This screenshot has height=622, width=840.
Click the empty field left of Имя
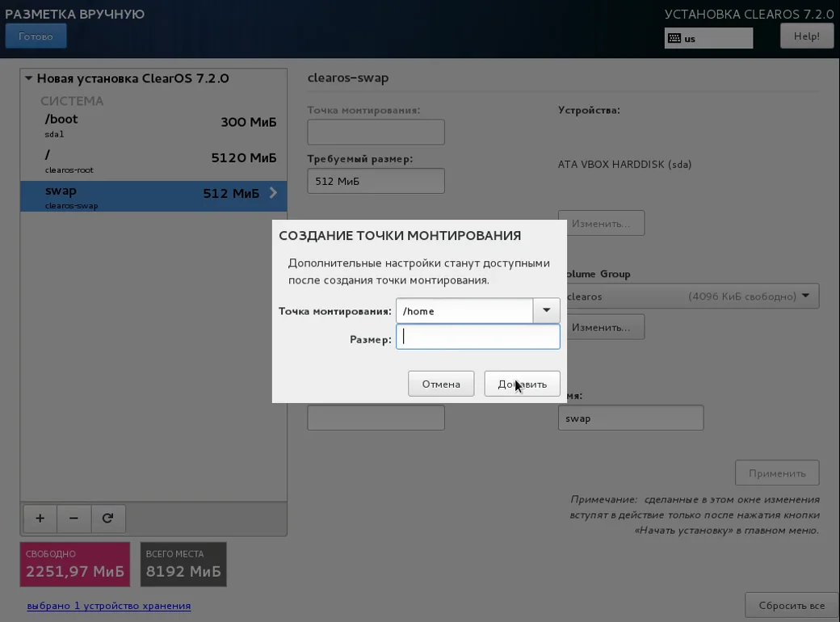[376, 418]
